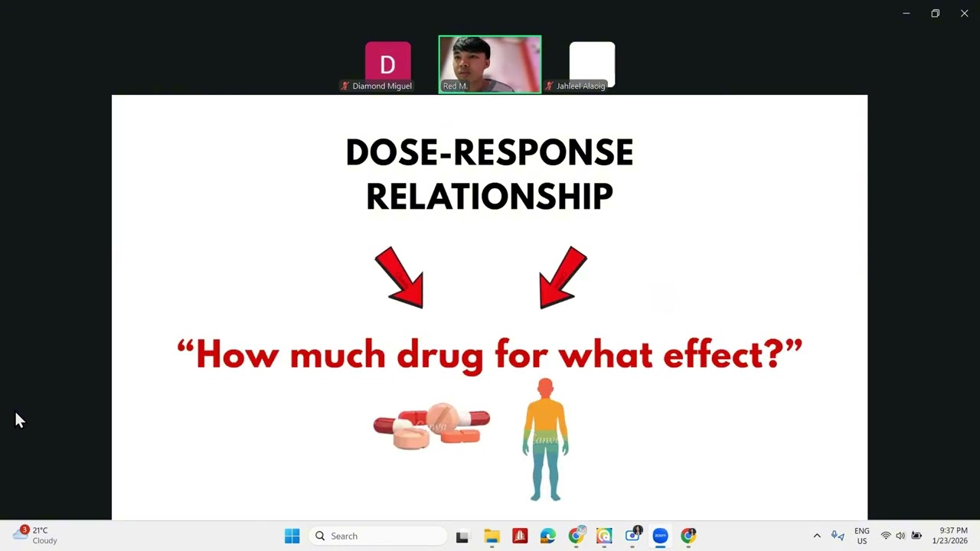Change the ENG US input language
Image resolution: width=980 pixels, height=551 pixels.
coord(862,536)
